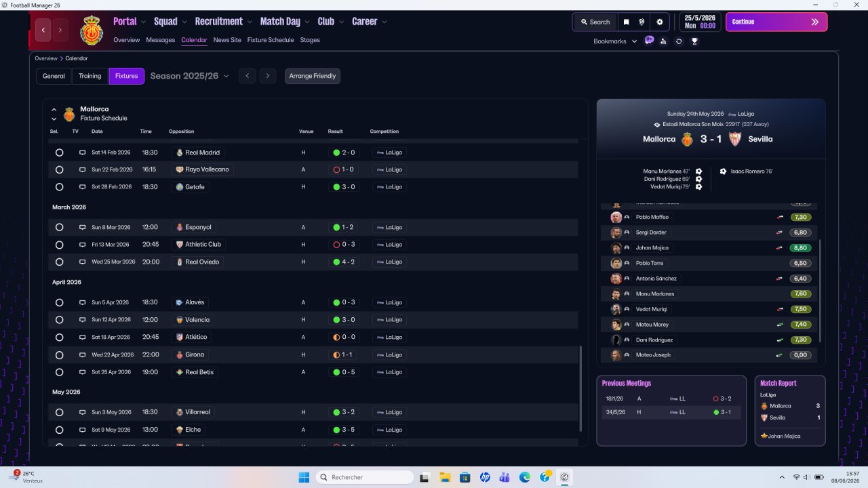This screenshot has width=868, height=488.
Task: Switch to the General calendar tab
Action: pyautogui.click(x=54, y=76)
